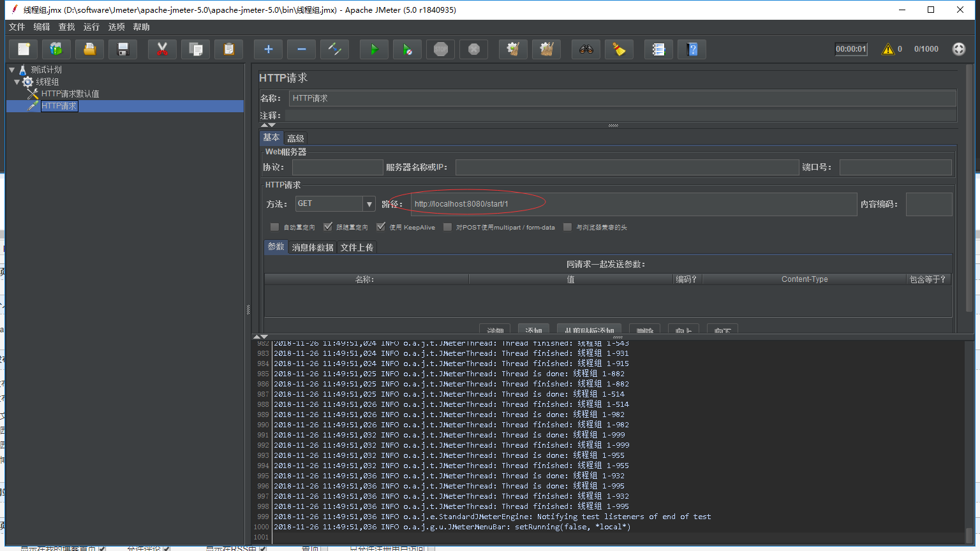This screenshot has width=980, height=551.
Task: Collapse all nodes with minus icon
Action: [x=301, y=49]
